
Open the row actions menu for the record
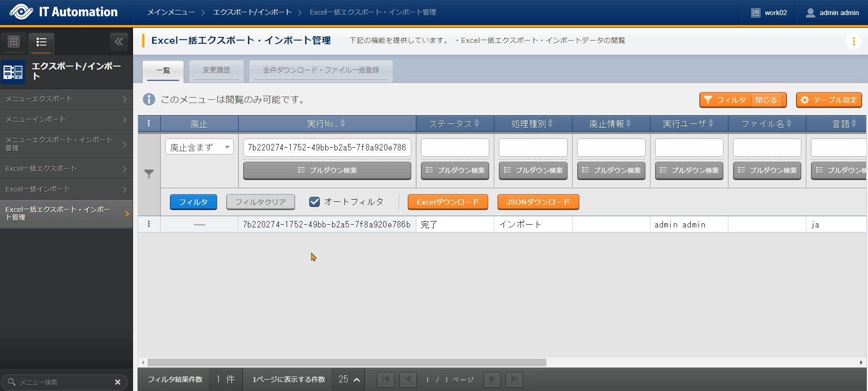pos(149,224)
